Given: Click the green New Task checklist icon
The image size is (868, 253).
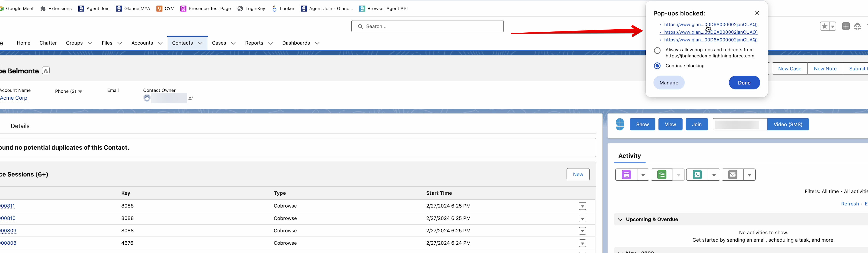Looking at the screenshot, I should pos(662,175).
